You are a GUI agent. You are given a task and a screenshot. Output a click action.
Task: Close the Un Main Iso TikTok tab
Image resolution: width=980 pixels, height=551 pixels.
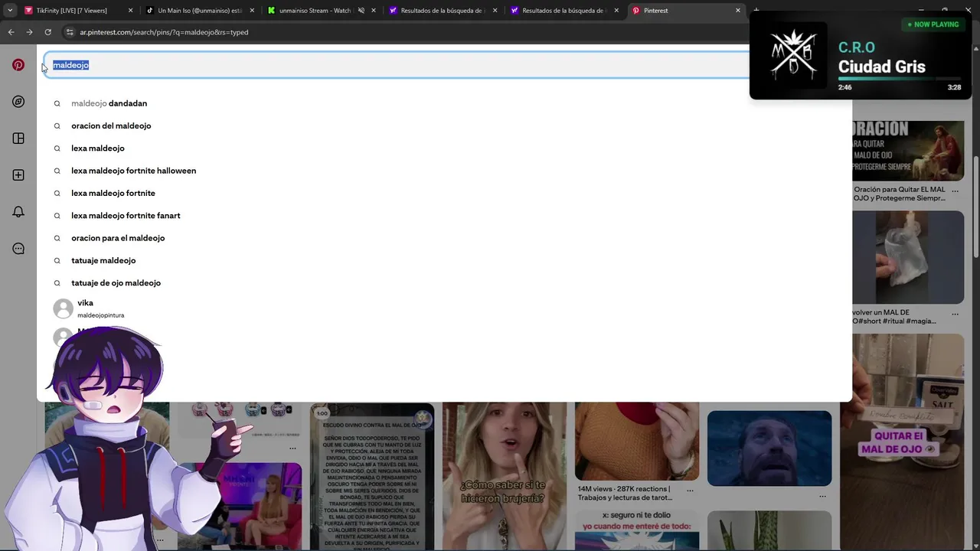[x=252, y=11]
